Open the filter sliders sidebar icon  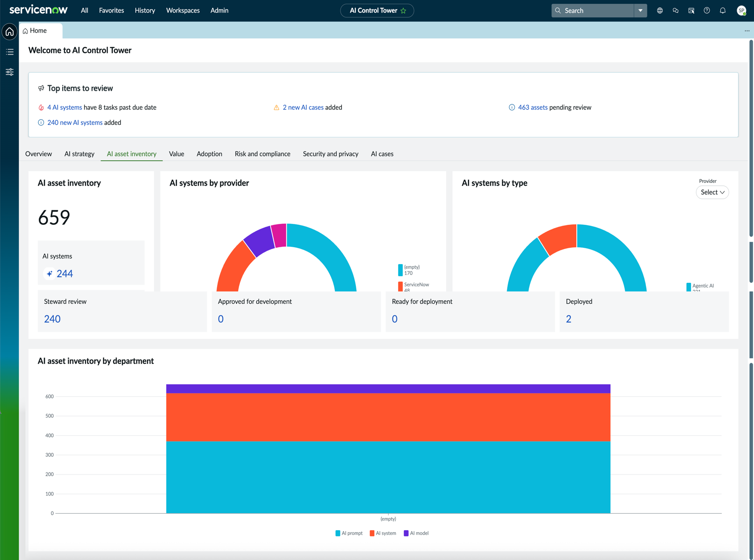coord(9,72)
